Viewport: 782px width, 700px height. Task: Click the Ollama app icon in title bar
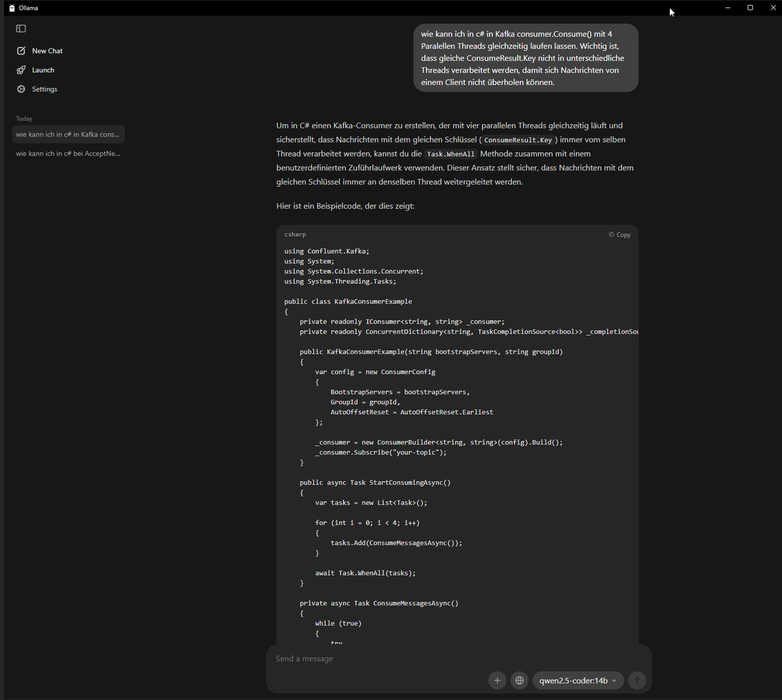pos(12,8)
